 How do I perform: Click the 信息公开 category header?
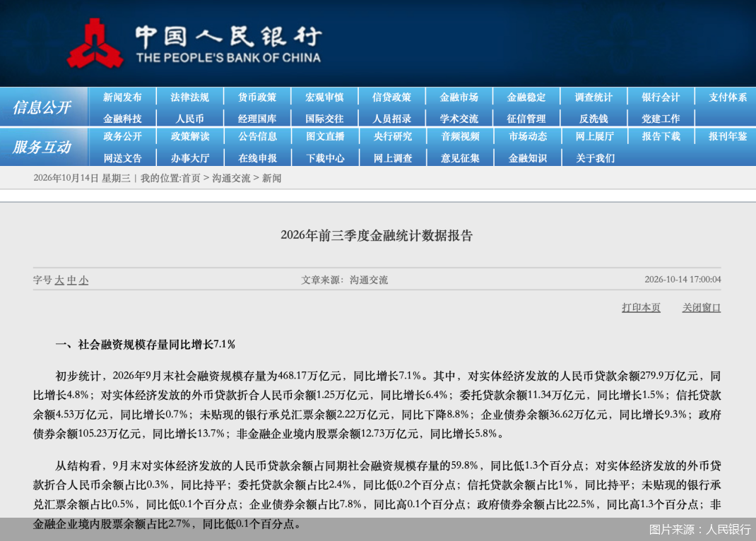[42, 107]
